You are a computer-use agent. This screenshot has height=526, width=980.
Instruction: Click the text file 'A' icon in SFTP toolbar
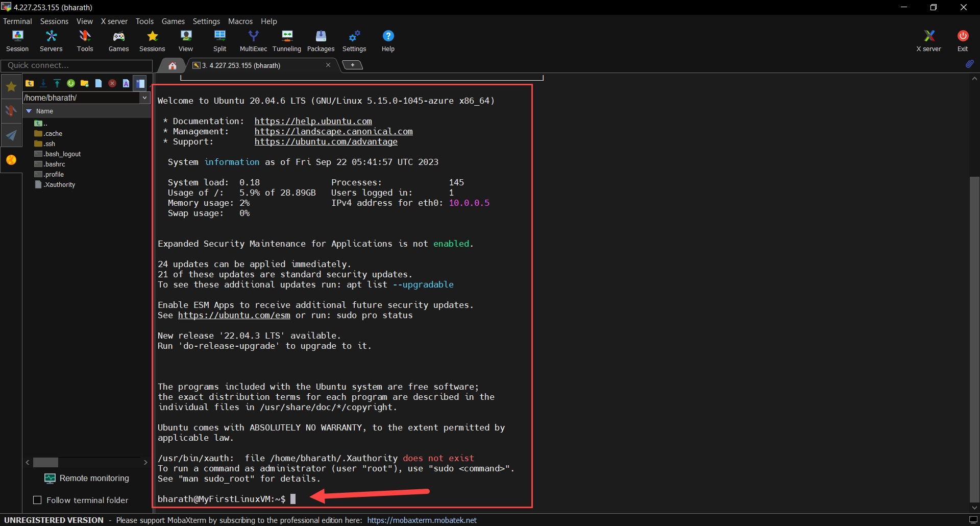pos(126,83)
